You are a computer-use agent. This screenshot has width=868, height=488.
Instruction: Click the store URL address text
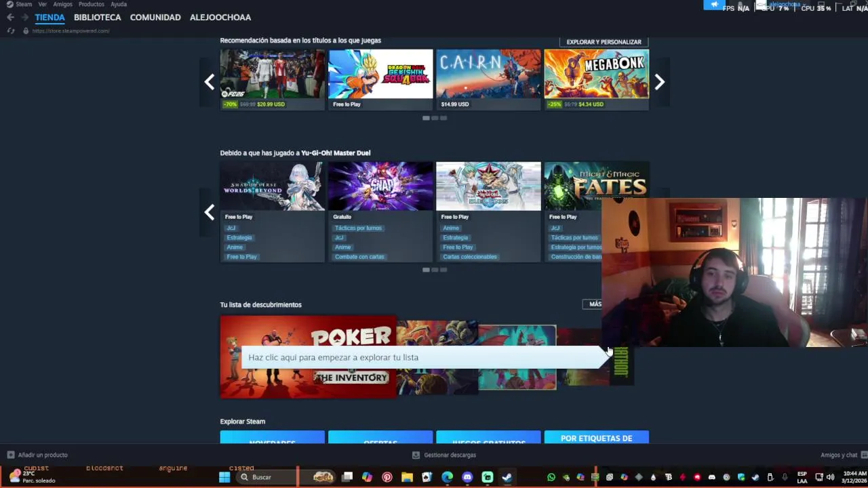coord(71,31)
